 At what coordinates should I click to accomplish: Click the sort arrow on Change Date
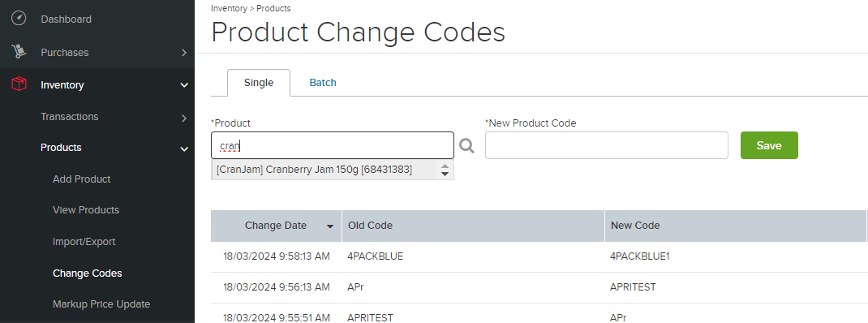[330, 226]
